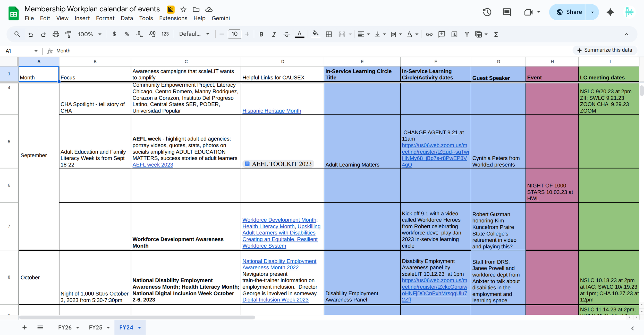Toggle bold formatting
Image resolution: width=644 pixels, height=335 pixels.
pyautogui.click(x=261, y=34)
